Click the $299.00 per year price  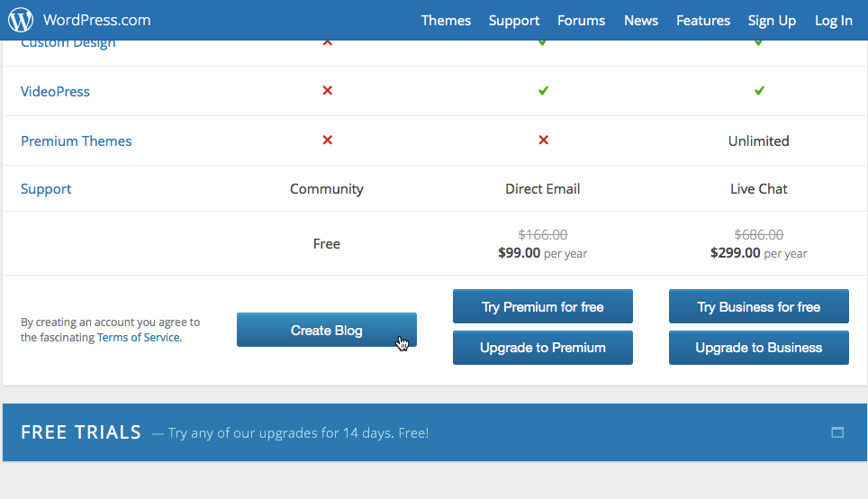(758, 253)
